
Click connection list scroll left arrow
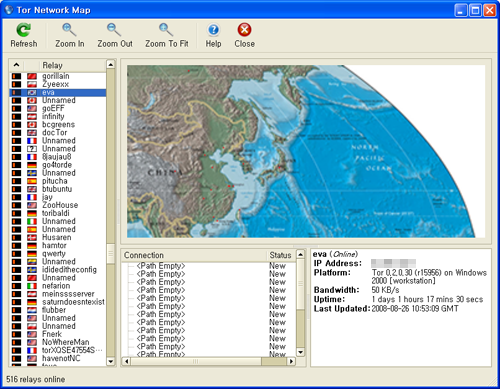(x=126, y=361)
